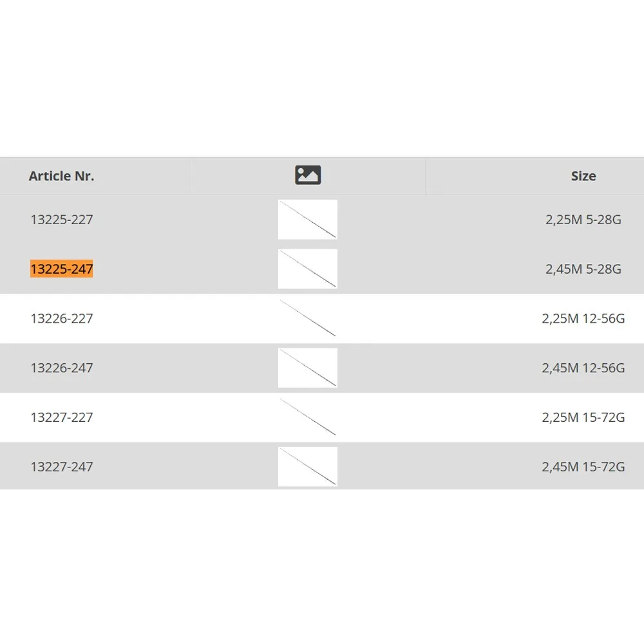Click size 2,45M 15-72G
The height and width of the screenshot is (644, 644).
(583, 467)
